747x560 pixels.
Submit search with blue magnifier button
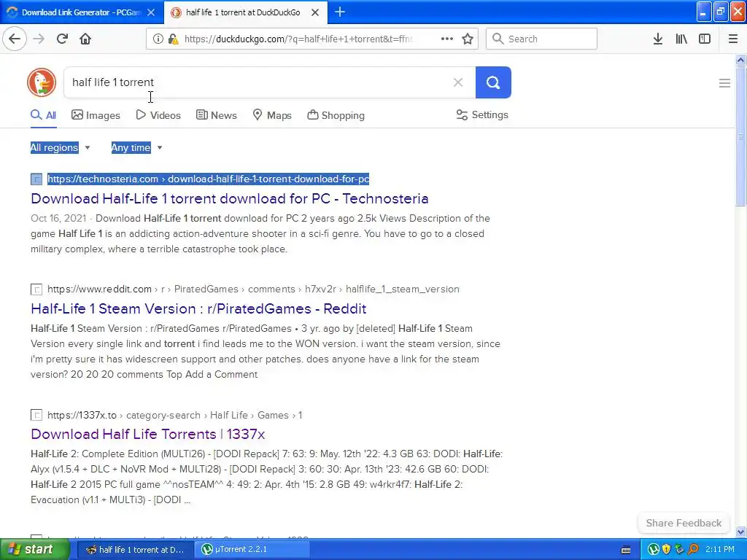[x=493, y=82]
